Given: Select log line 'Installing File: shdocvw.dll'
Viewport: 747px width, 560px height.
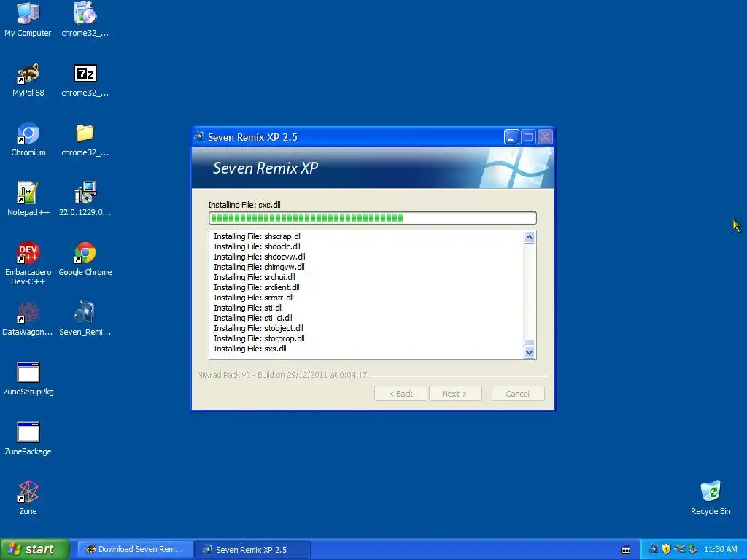Looking at the screenshot, I should click(x=260, y=257).
